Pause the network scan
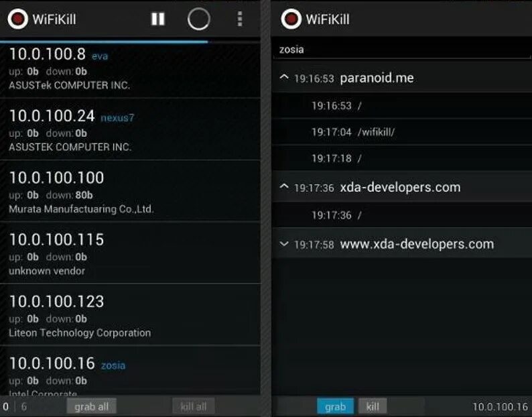532x417 pixels. [x=157, y=19]
